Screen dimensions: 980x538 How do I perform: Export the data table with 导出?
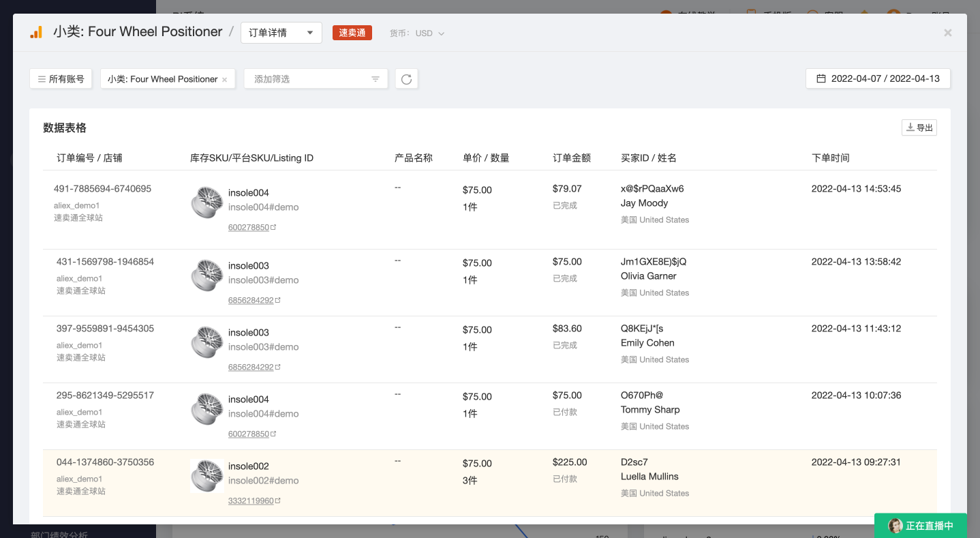919,128
